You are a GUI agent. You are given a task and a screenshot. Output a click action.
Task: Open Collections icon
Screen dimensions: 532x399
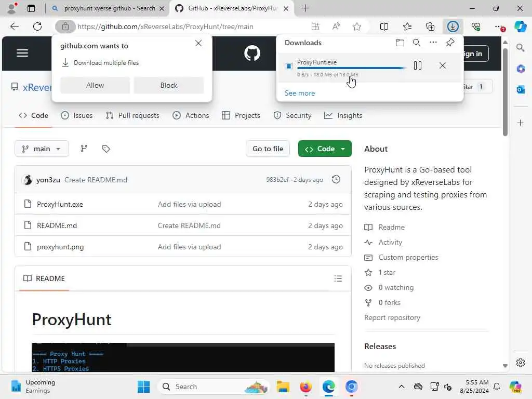[x=430, y=26]
